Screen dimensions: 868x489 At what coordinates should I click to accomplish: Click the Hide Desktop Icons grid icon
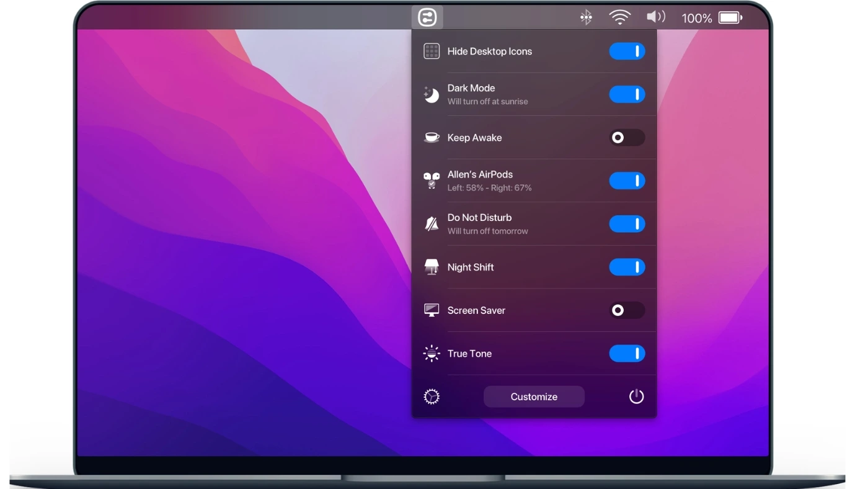pyautogui.click(x=432, y=51)
